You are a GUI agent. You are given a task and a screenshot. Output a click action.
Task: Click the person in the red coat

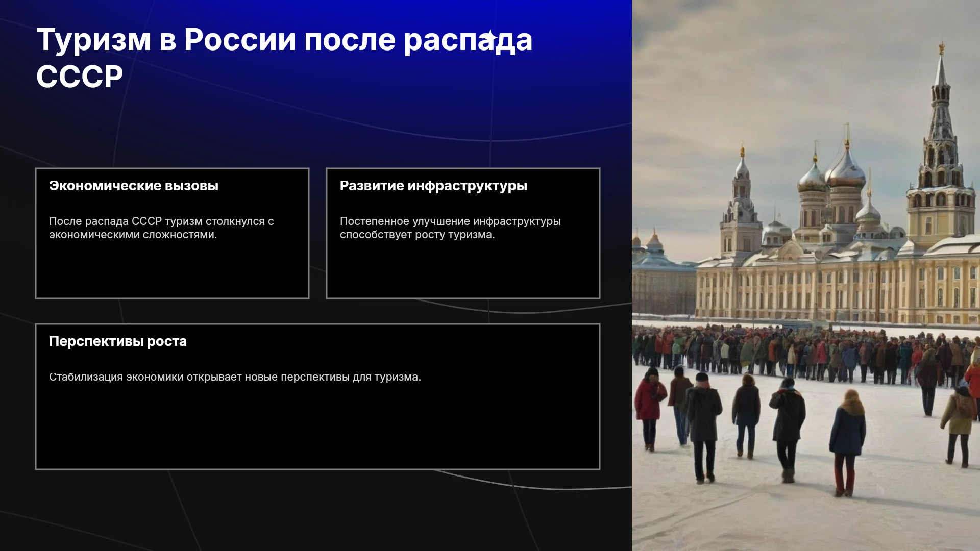coord(649,408)
